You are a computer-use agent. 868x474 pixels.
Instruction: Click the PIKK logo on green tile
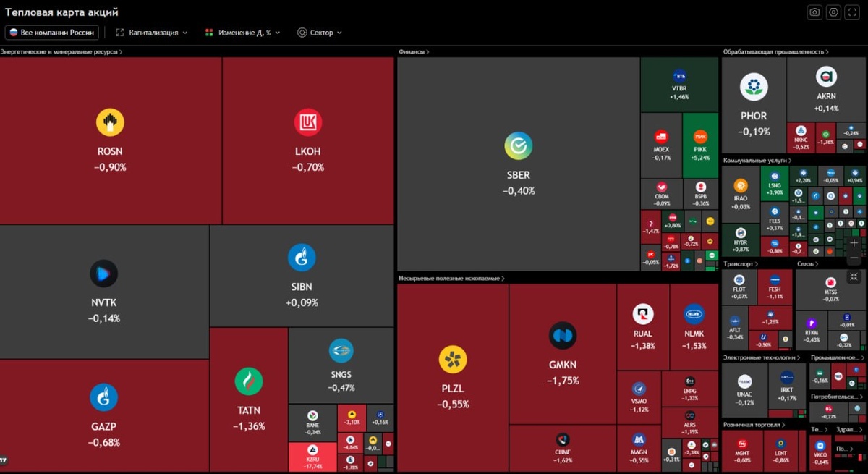tap(700, 136)
